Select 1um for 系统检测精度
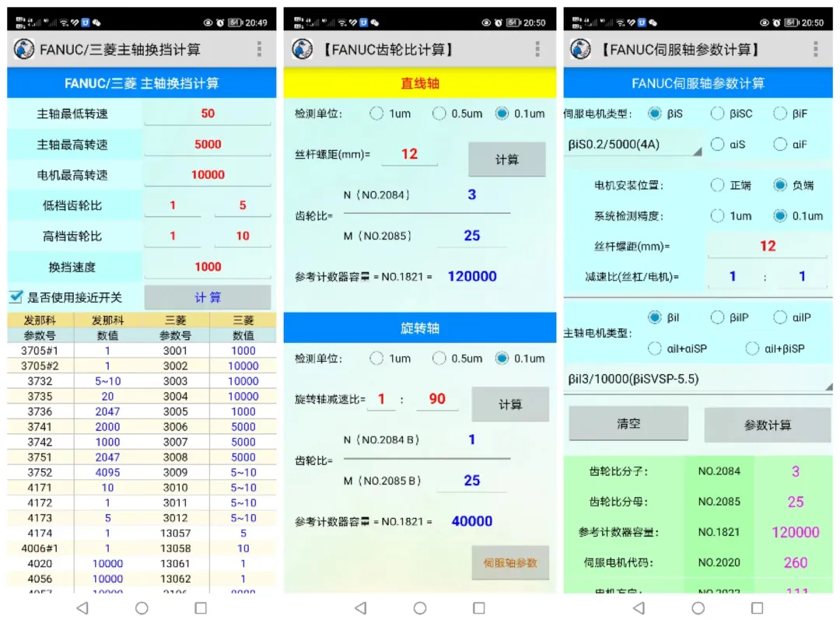Viewport: 840px width, 630px height. tap(717, 216)
